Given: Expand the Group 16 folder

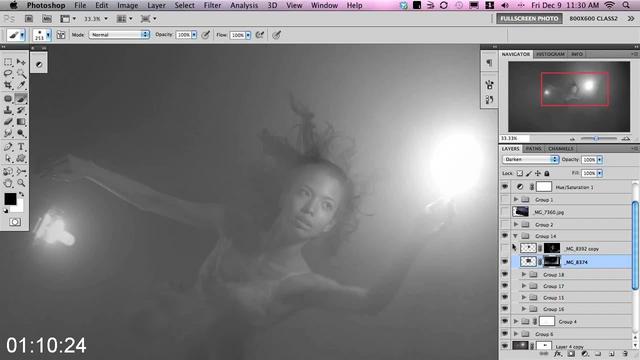Looking at the screenshot, I should 524,309.
